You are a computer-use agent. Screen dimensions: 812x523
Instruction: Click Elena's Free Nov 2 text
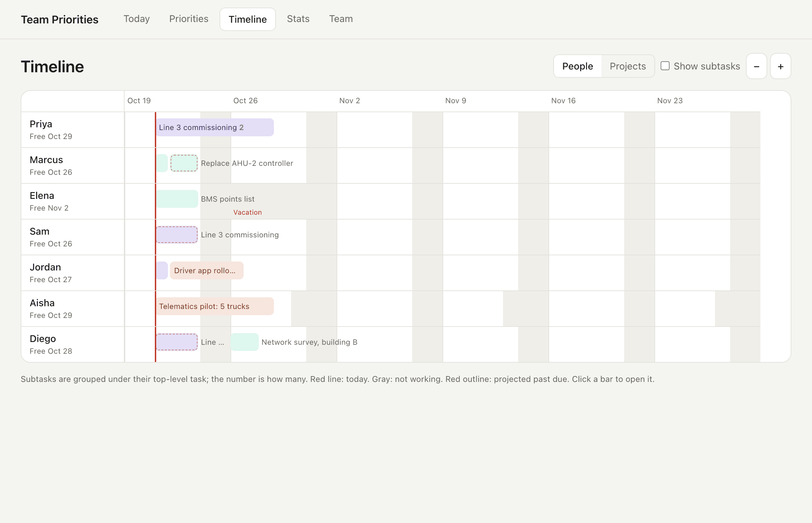[49, 208]
